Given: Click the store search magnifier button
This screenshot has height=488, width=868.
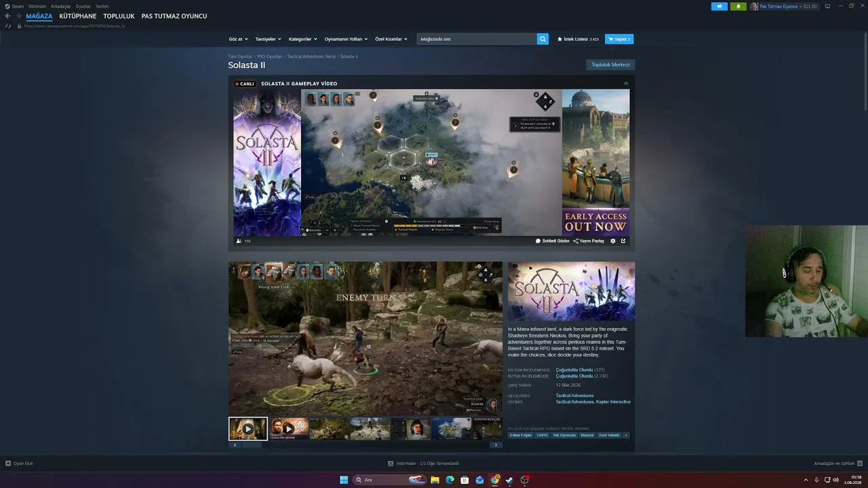Looking at the screenshot, I should click(542, 39).
